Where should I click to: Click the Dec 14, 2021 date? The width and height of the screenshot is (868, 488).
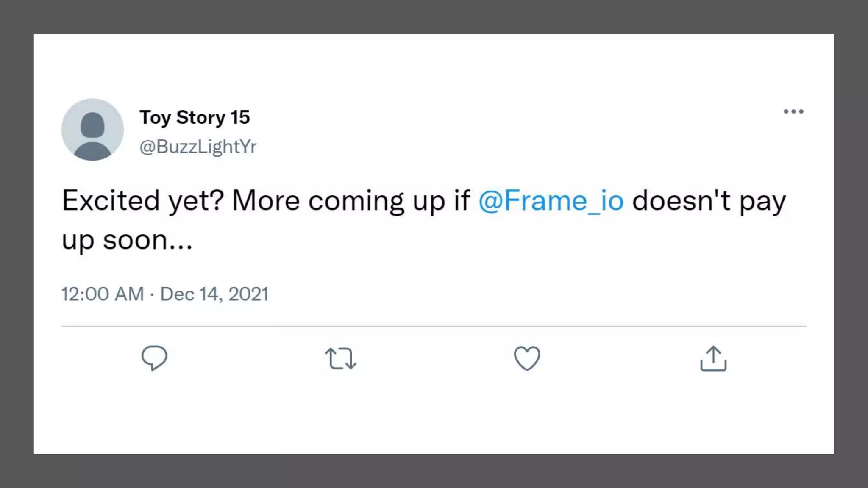[214, 294]
